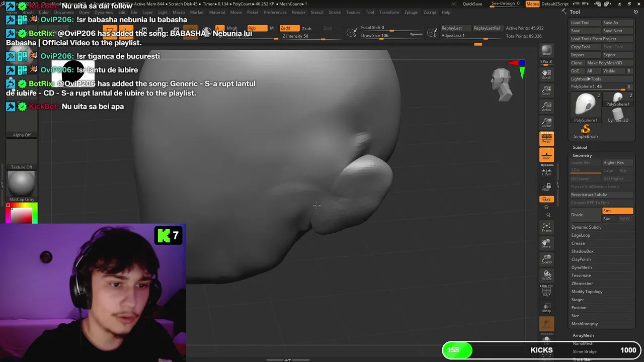Click Make PolyMesh3D button
The width and height of the screenshot is (644, 362).
point(609,63)
